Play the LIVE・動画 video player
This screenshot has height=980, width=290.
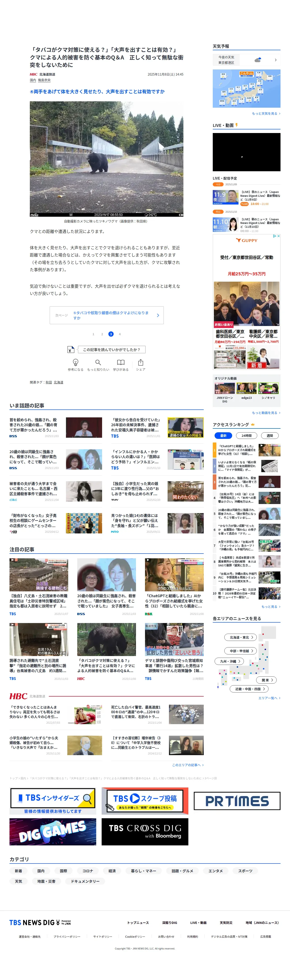[247, 152]
